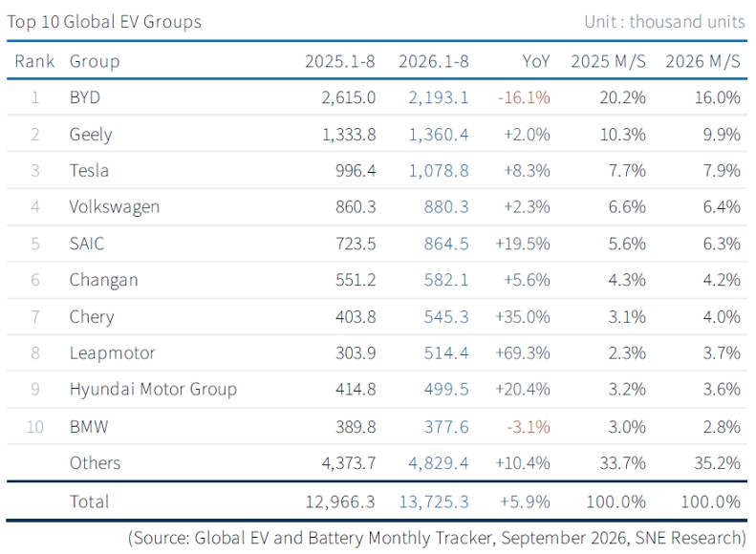Click the 'SAIC' group name
Viewport: 756px width, 554px height.
coord(87,244)
